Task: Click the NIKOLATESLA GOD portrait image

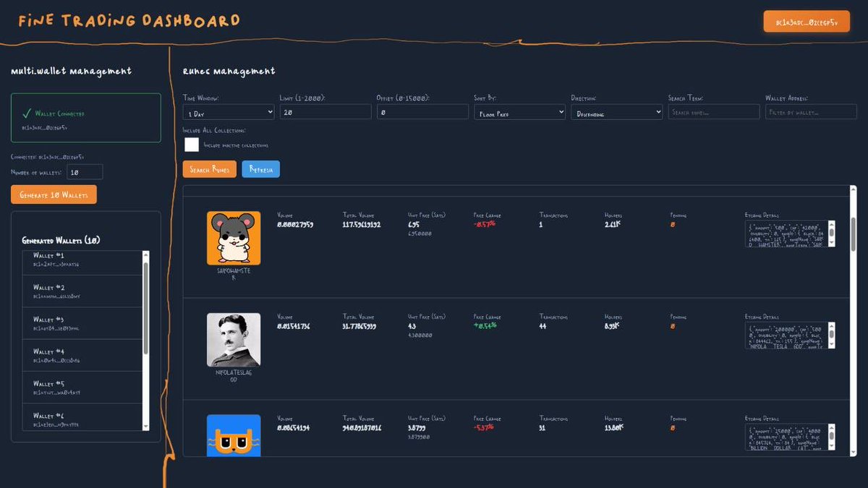Action: pyautogui.click(x=233, y=340)
